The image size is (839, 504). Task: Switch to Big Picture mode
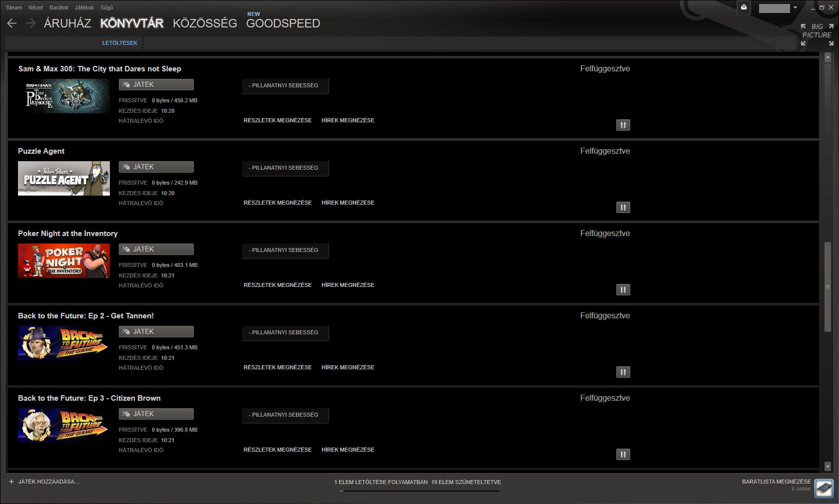click(x=817, y=34)
